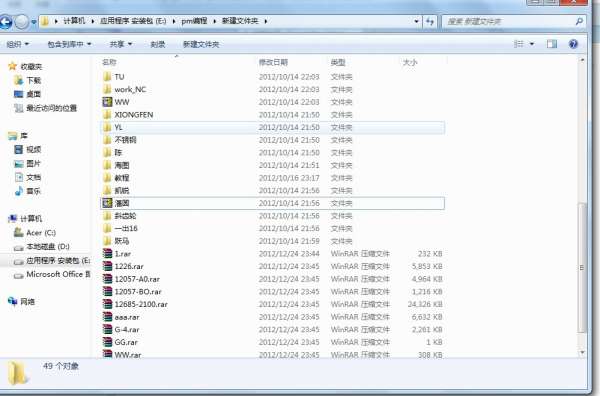Screen dimensions: 600x396
Task: Select the pm编程 breadcrumb segment
Action: pos(194,21)
